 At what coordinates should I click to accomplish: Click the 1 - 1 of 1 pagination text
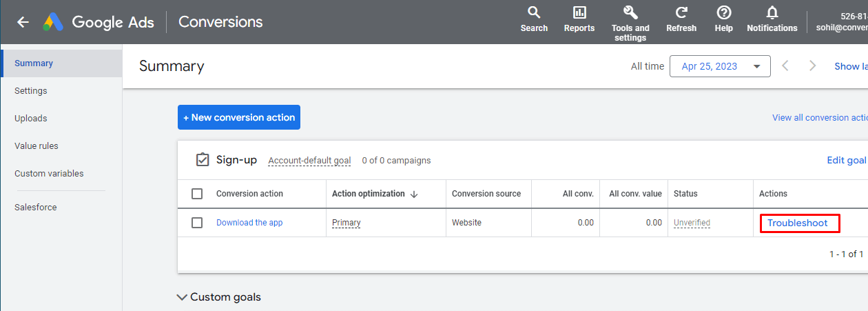click(x=847, y=254)
